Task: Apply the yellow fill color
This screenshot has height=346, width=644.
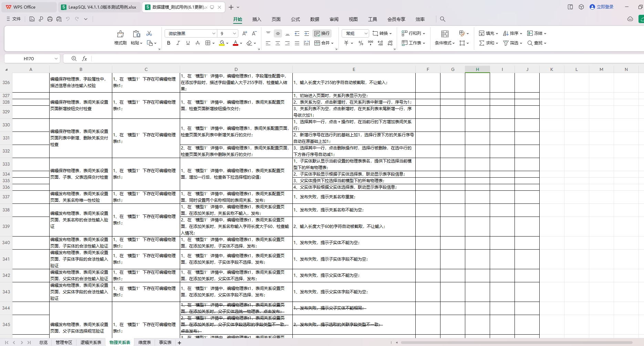Action: tap(222, 43)
